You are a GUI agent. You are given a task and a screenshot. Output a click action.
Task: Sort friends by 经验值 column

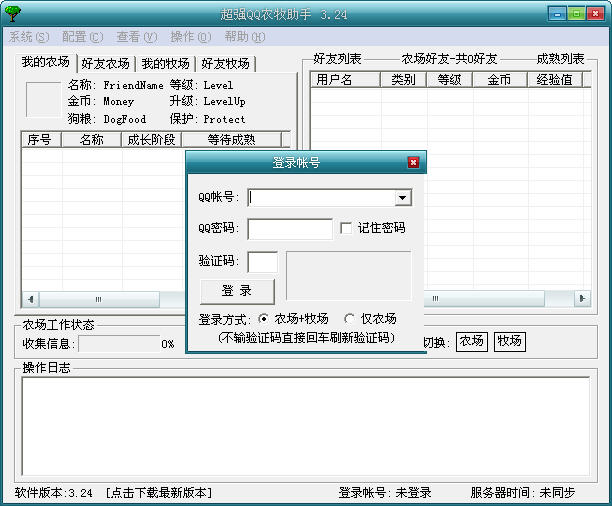pyautogui.click(x=555, y=80)
